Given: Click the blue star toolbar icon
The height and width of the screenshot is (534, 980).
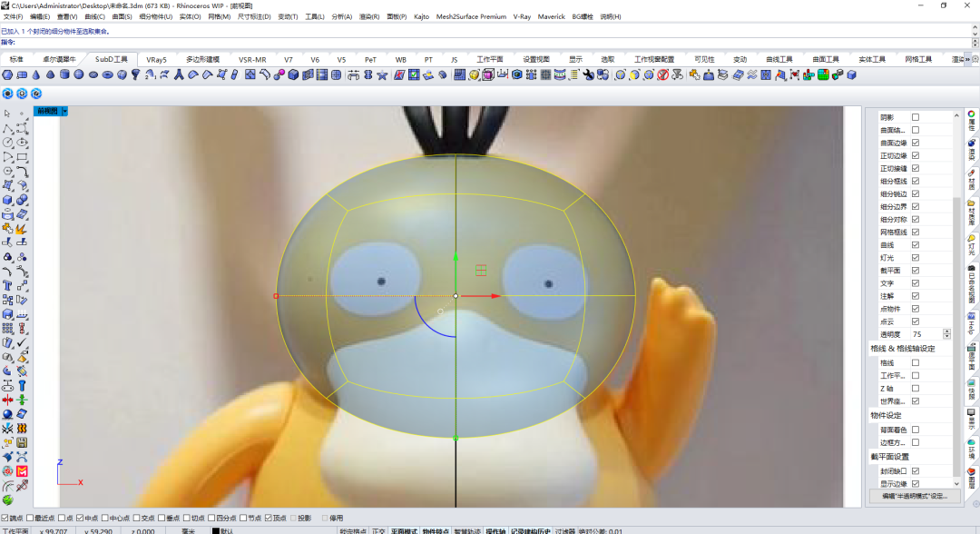Looking at the screenshot, I should coord(382,75).
